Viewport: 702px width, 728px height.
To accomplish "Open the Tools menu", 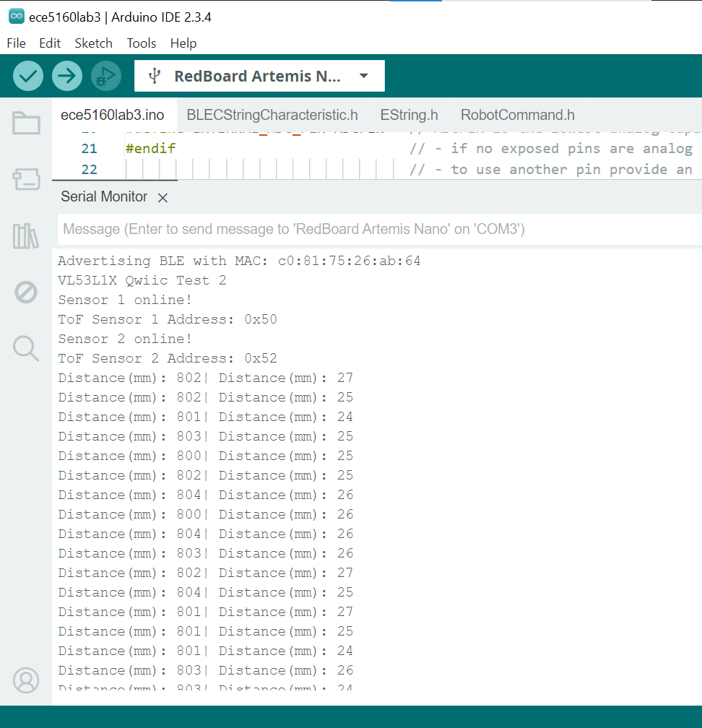I will pyautogui.click(x=142, y=43).
